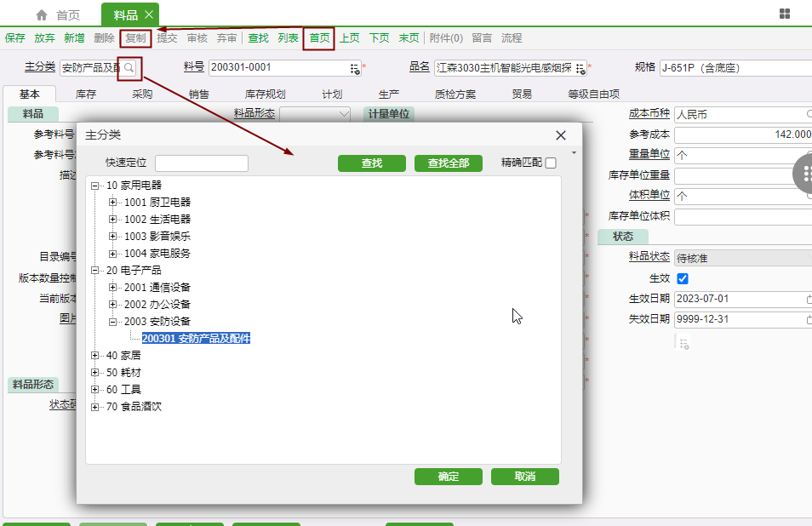Switch to the 库存 tab

tap(86, 94)
